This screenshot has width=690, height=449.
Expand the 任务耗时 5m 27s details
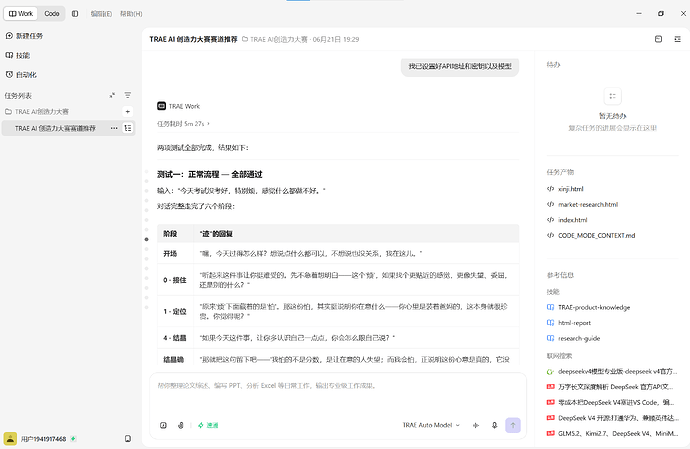[x=184, y=124]
